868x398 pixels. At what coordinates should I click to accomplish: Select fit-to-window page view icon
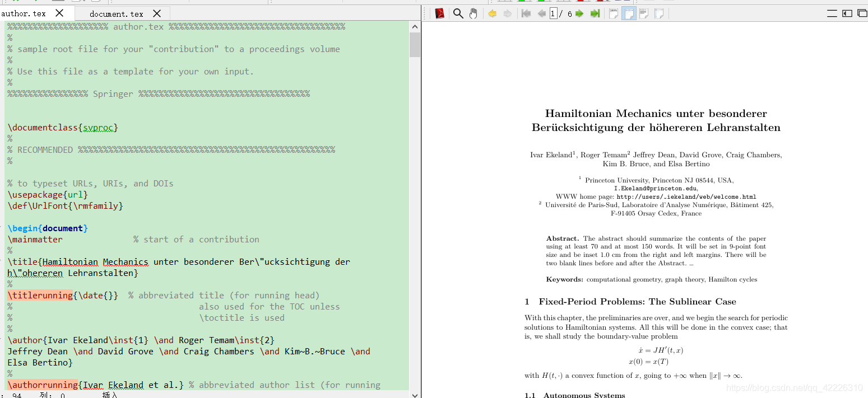pyautogui.click(x=659, y=13)
